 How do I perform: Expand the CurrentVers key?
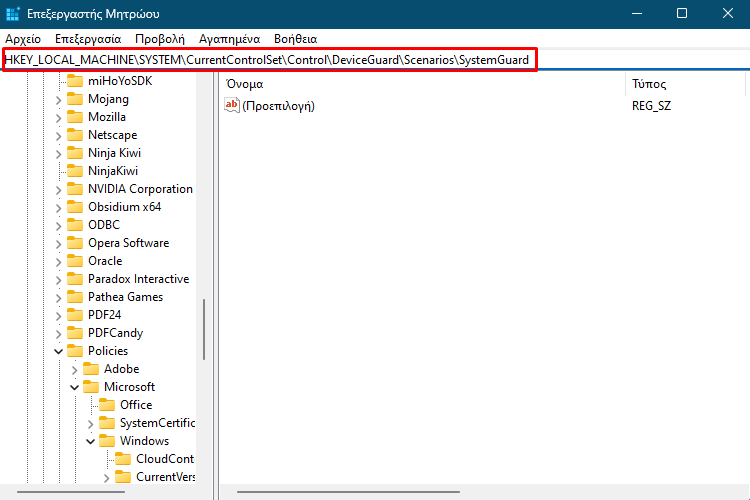pyautogui.click(x=107, y=478)
